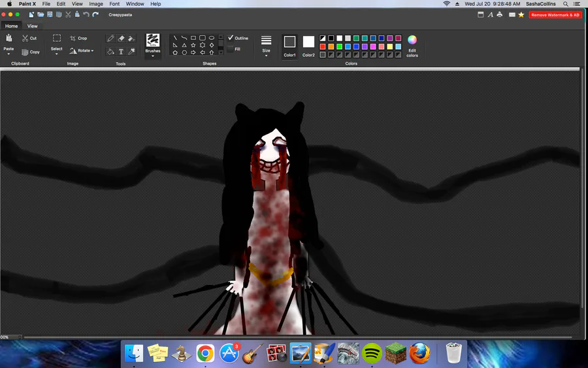Choose the straight line shape

(x=175, y=38)
